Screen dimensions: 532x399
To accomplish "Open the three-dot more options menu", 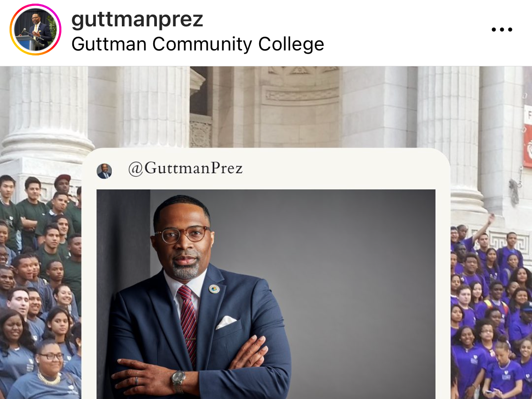I will [x=502, y=30].
